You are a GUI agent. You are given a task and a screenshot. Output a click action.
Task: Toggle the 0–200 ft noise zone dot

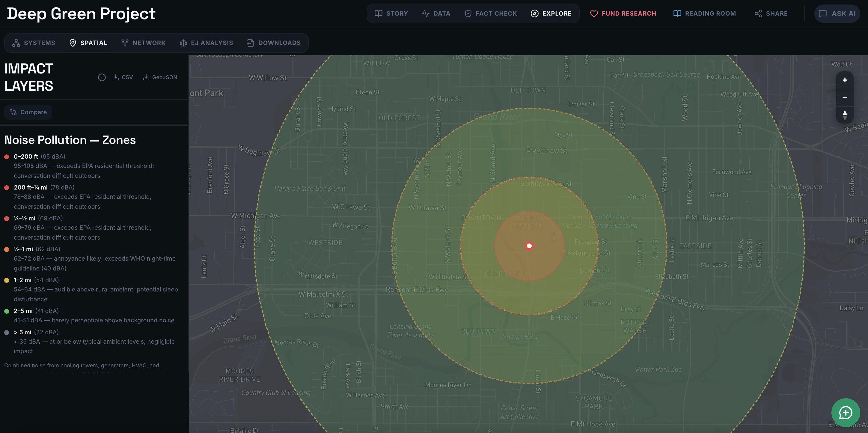coord(6,156)
